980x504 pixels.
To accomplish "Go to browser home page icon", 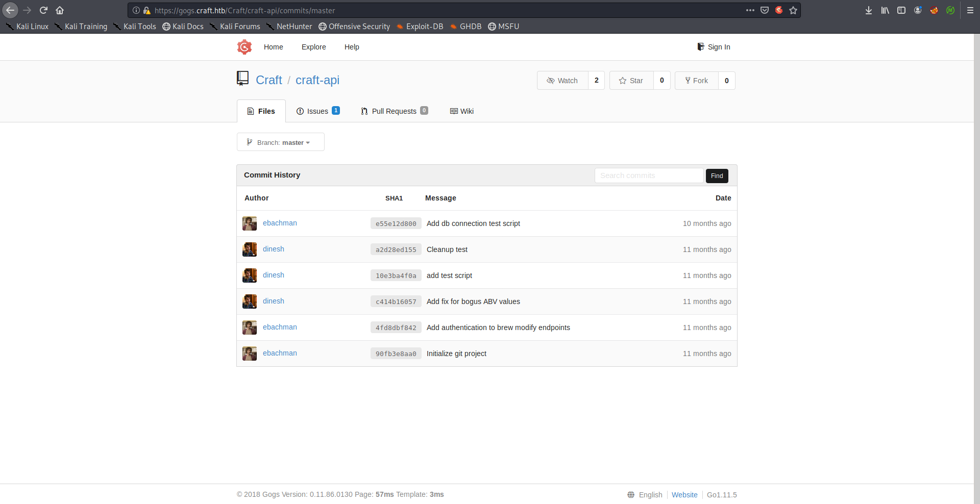I will coord(60,10).
